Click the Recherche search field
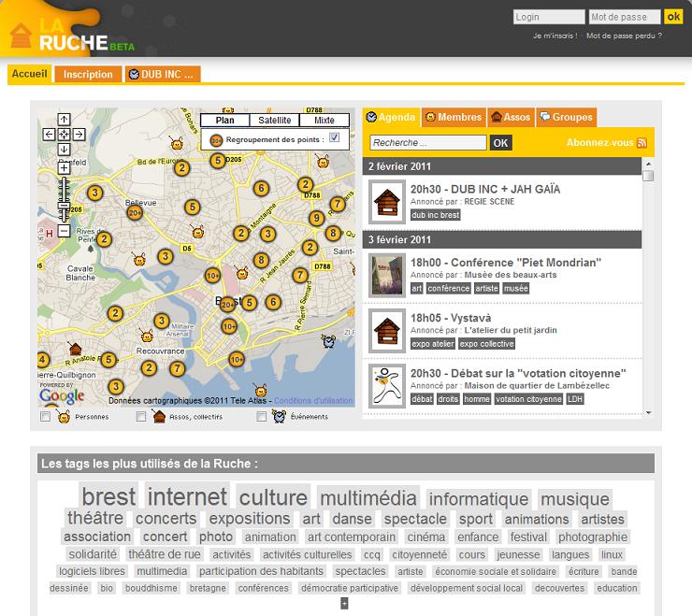 pos(428,142)
